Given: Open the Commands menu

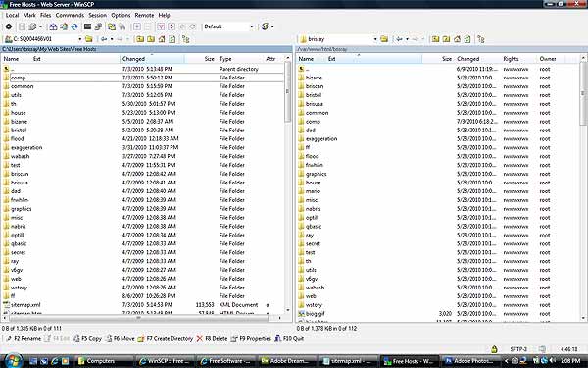Looking at the screenshot, I should 70,15.
